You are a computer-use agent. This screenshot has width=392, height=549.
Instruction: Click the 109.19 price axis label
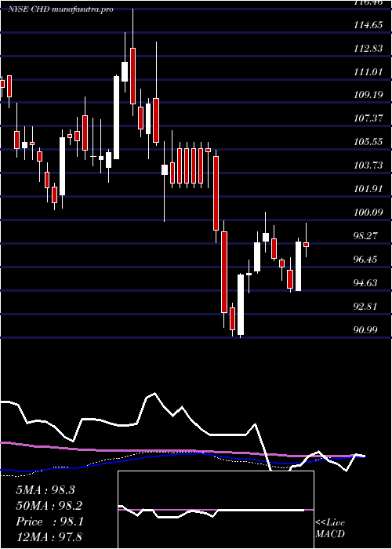point(368,95)
